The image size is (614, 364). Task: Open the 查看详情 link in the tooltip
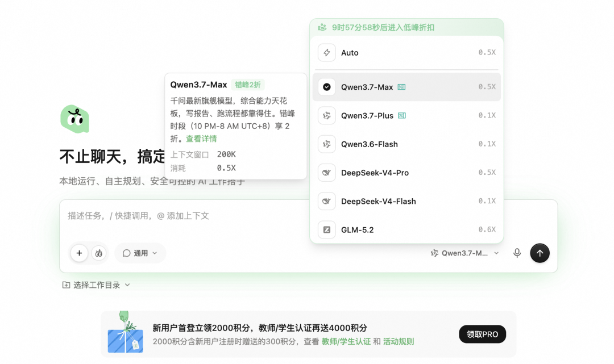(x=201, y=139)
